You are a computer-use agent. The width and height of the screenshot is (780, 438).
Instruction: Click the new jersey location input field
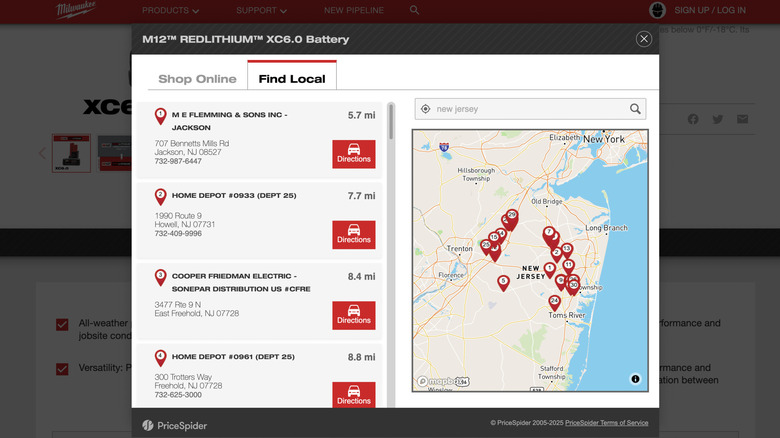[x=528, y=109]
